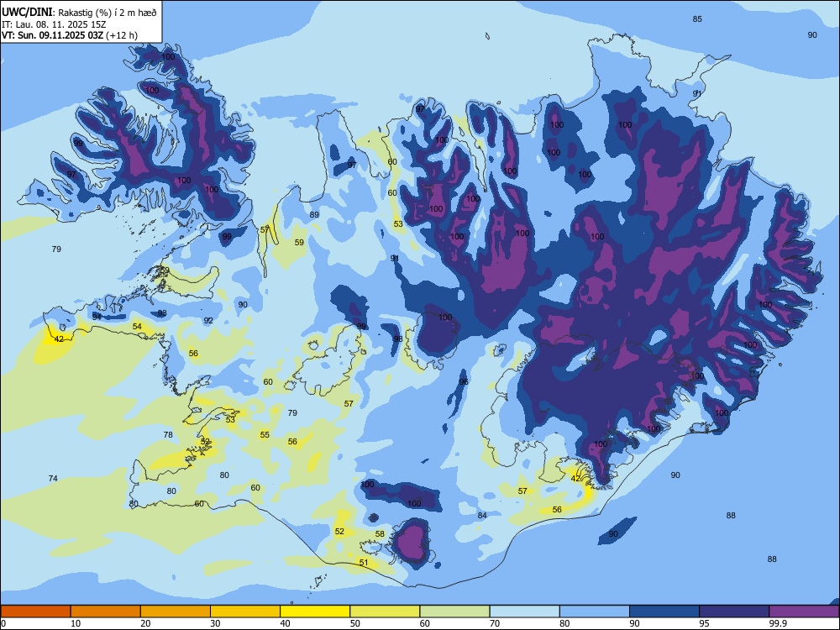
Task: Click the dark navy 95–99.9 legend swatch
Action: (x=734, y=612)
